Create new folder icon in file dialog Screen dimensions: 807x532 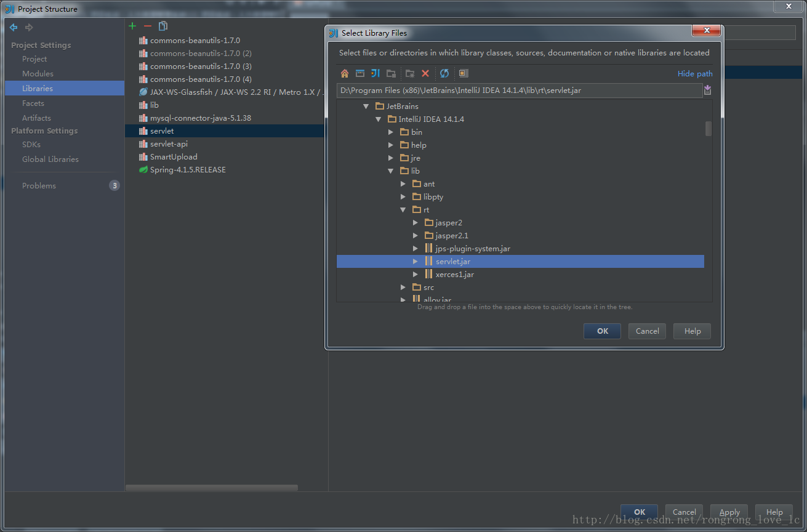point(410,73)
